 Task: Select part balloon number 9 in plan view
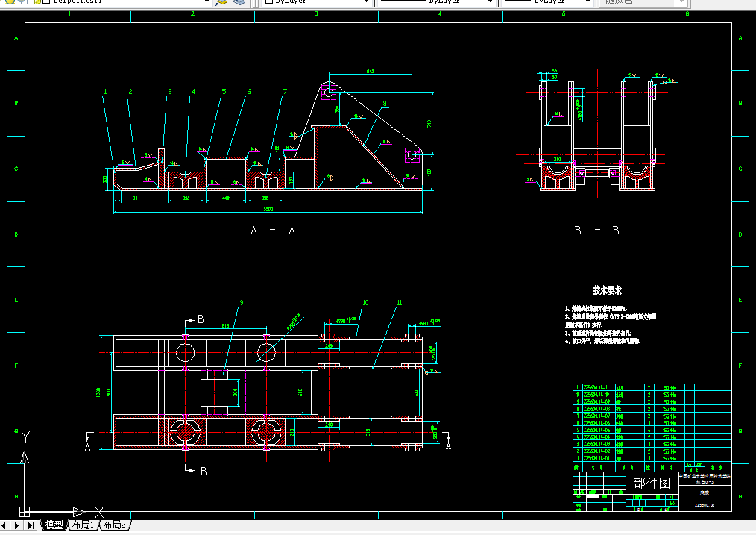[241, 303]
